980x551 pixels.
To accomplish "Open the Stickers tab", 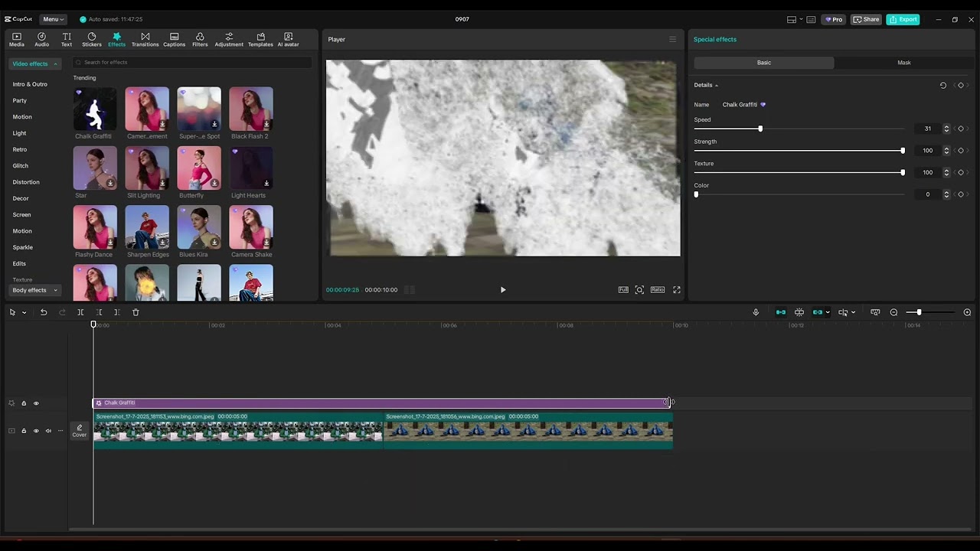I will (92, 40).
